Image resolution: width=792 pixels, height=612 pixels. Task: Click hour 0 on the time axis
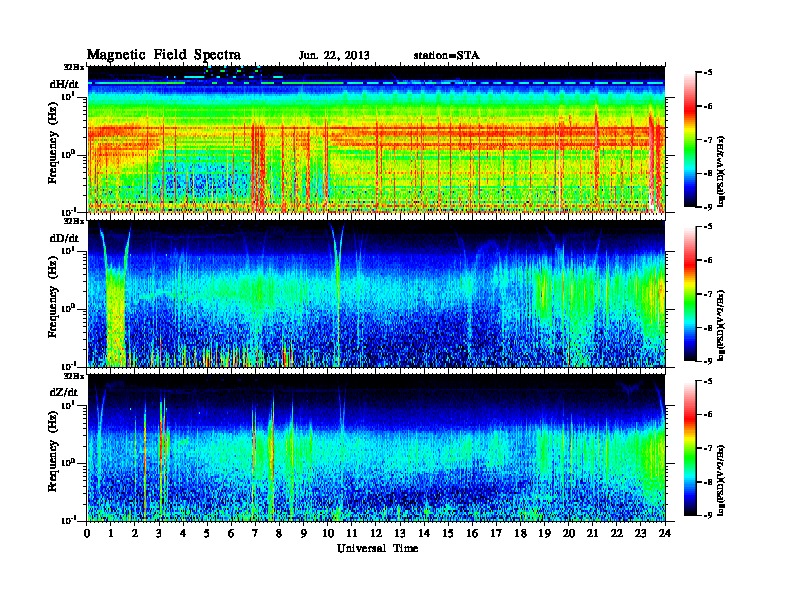(x=87, y=533)
